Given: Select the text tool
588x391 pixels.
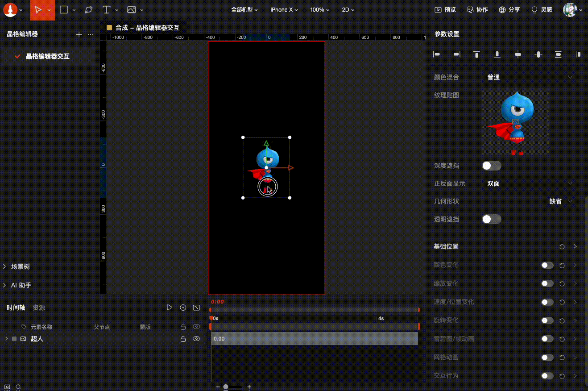Looking at the screenshot, I should [x=106, y=9].
